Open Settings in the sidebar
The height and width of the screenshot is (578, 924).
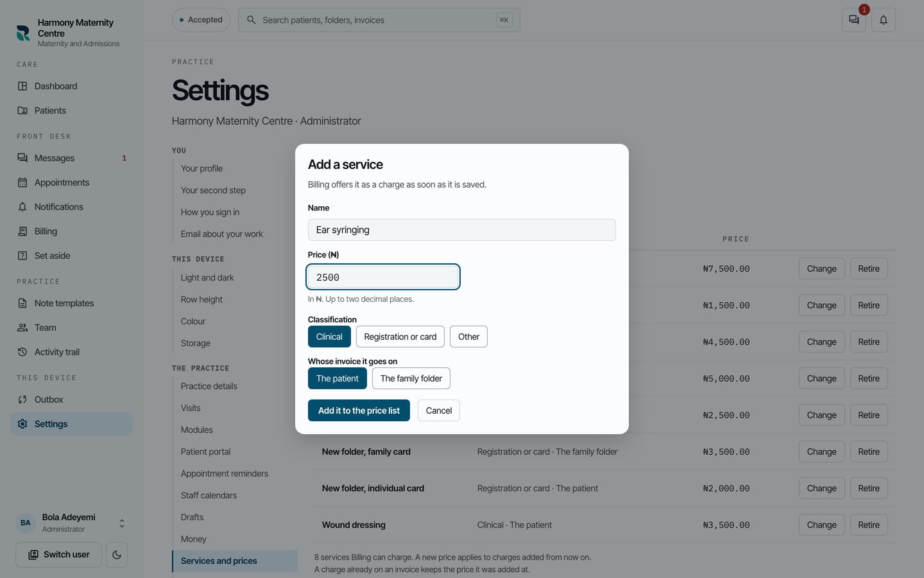coord(71,424)
